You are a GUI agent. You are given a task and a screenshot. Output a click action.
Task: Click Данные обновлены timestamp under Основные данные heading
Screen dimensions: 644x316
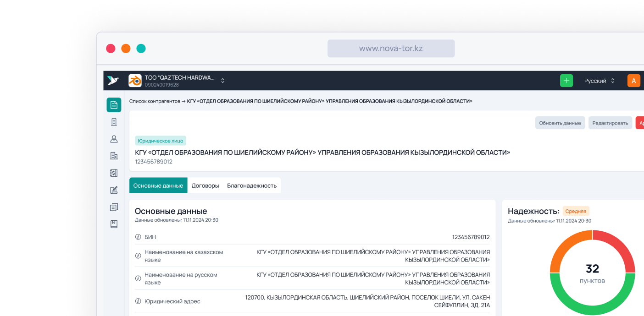177,220
